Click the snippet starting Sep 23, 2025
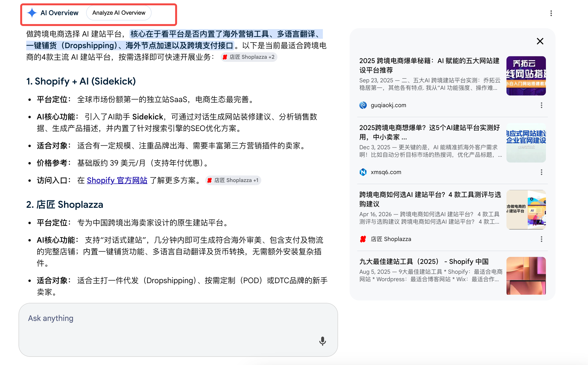 coord(429,84)
